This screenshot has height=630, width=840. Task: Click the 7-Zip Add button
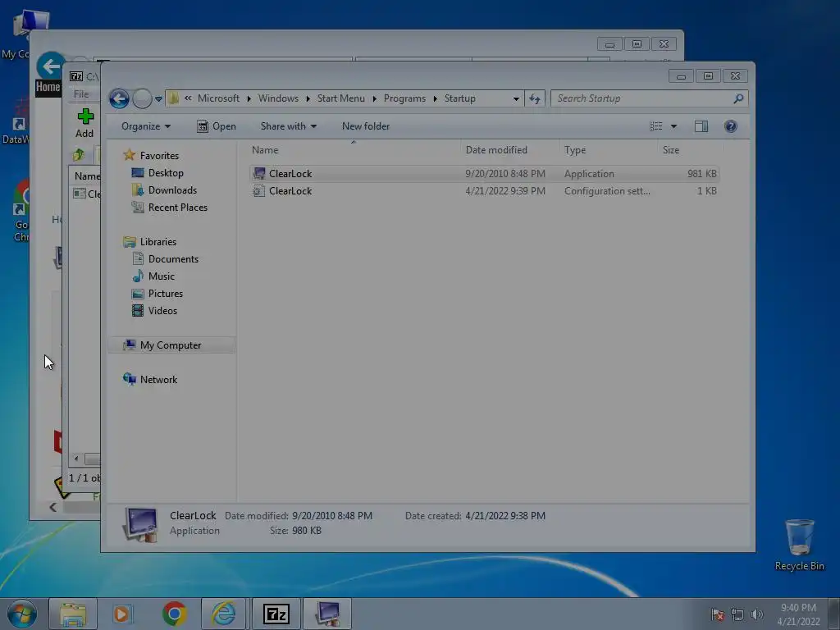84,123
